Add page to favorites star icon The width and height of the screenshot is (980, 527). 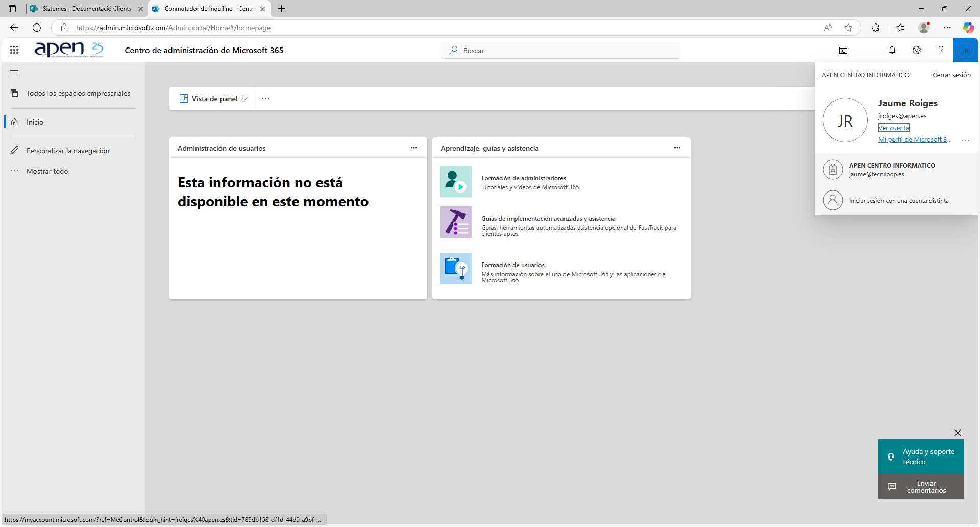click(x=848, y=28)
